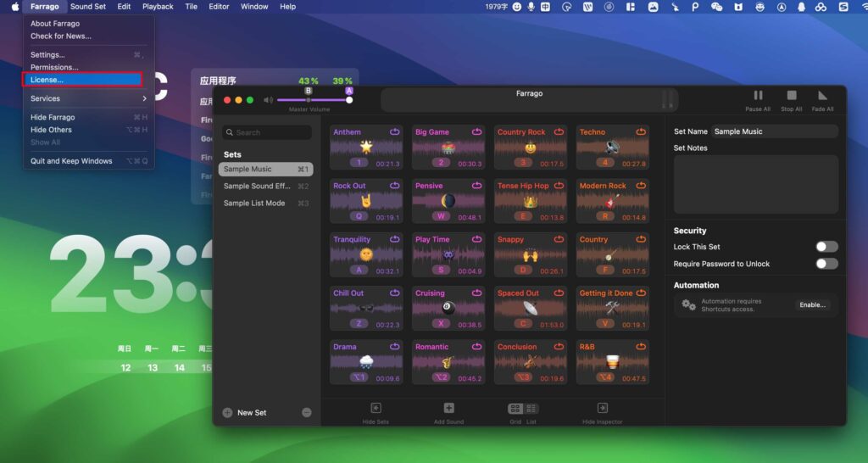868x463 pixels.
Task: Click the WeChat icon in menu bar
Action: pos(716,7)
